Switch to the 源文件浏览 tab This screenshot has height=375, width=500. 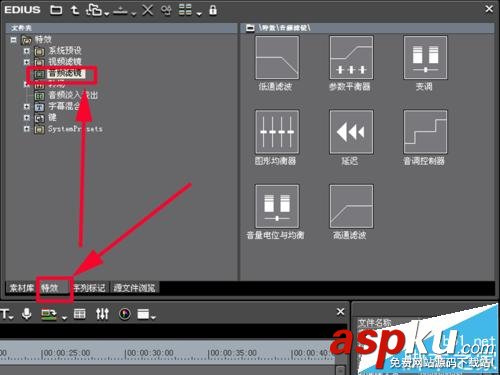[134, 288]
